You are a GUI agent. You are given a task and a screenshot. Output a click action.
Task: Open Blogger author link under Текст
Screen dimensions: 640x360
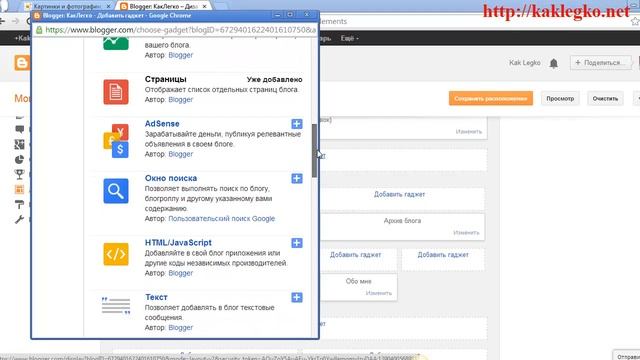[180, 328]
